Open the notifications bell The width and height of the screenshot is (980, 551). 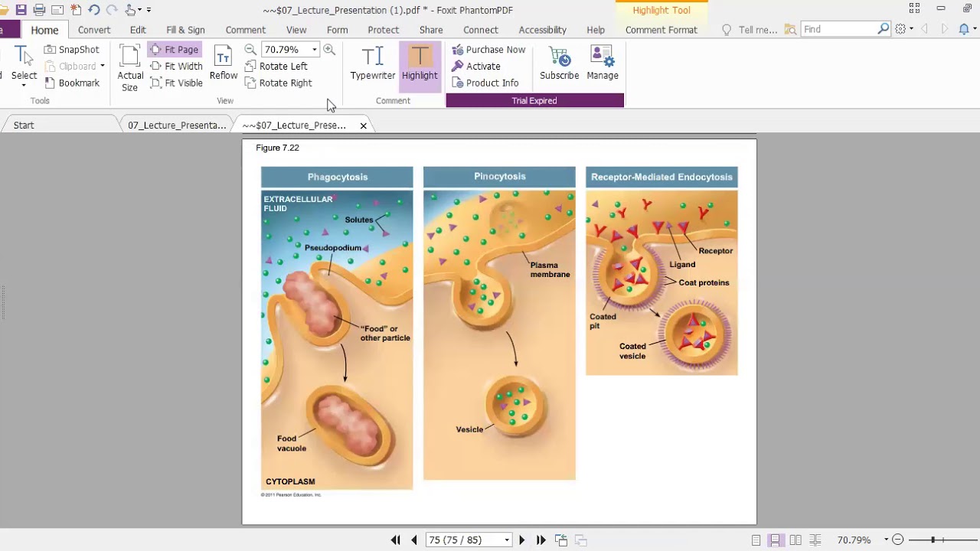pos(964,29)
